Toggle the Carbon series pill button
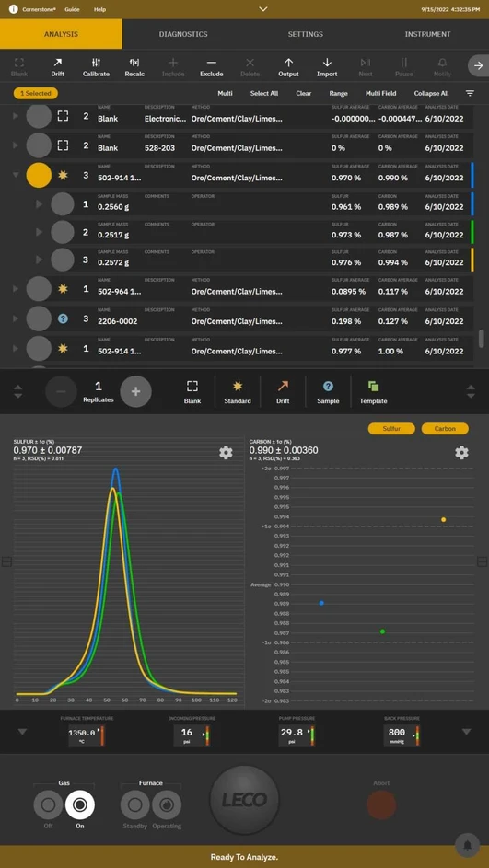Screen dimensions: 489x868 (x=445, y=428)
